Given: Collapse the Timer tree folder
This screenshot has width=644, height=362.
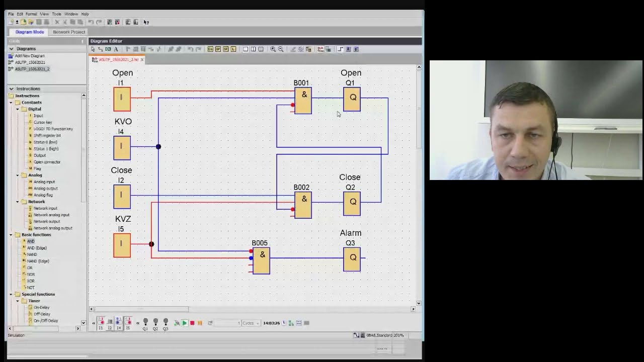Looking at the screenshot, I should (18, 301).
